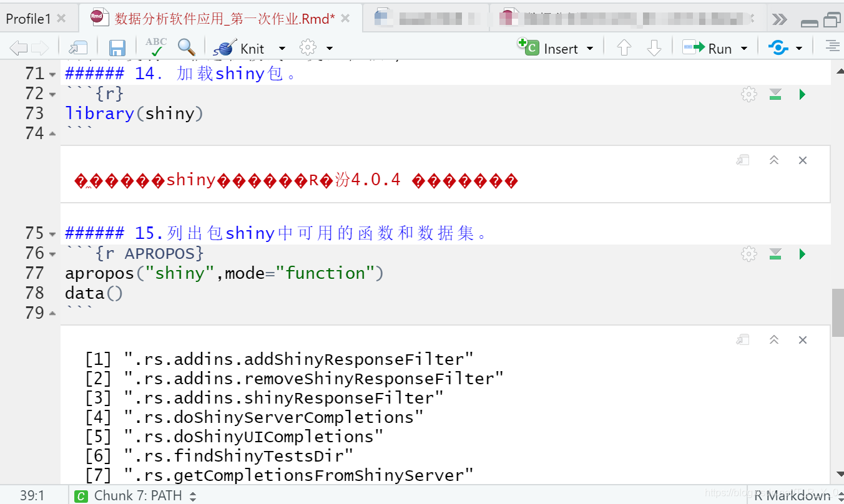Image resolution: width=844 pixels, height=504 pixels.
Task: Run the current line or selection
Action: pos(707,48)
